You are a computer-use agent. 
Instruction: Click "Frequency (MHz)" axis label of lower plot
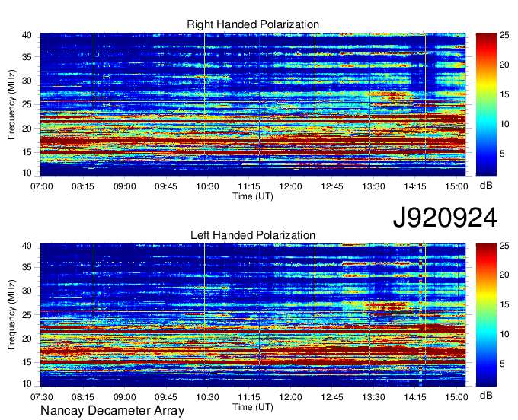point(11,315)
